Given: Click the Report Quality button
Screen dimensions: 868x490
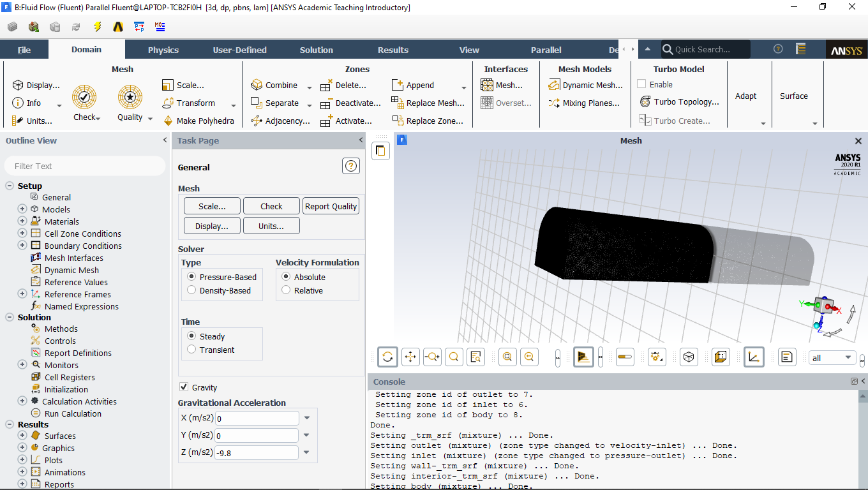Looking at the screenshot, I should point(331,206).
